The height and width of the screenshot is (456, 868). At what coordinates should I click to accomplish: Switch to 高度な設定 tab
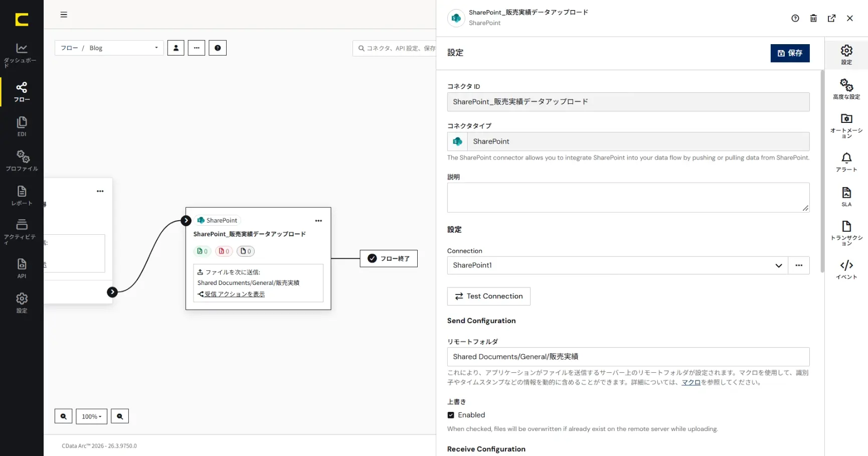point(846,89)
